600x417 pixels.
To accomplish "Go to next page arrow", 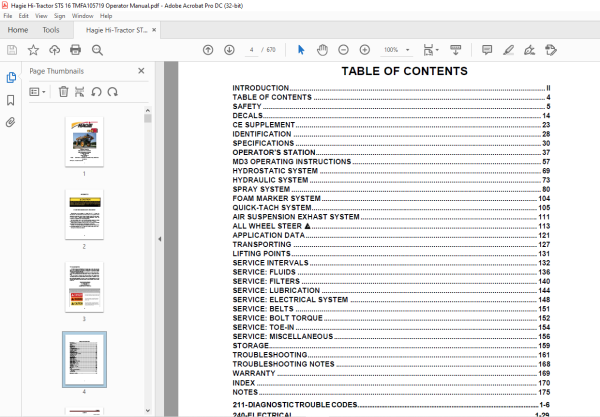I will [x=229, y=50].
